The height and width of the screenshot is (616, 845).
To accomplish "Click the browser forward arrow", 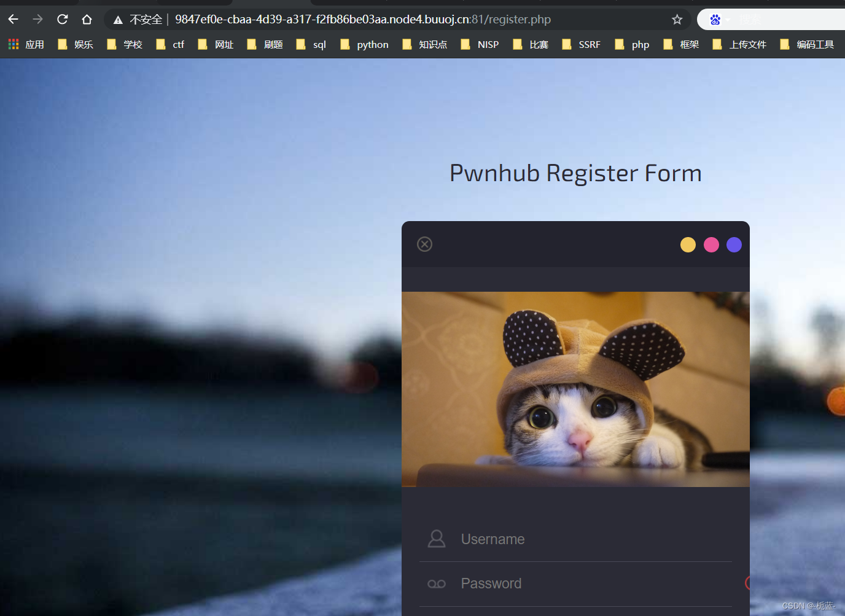I will coord(37,19).
